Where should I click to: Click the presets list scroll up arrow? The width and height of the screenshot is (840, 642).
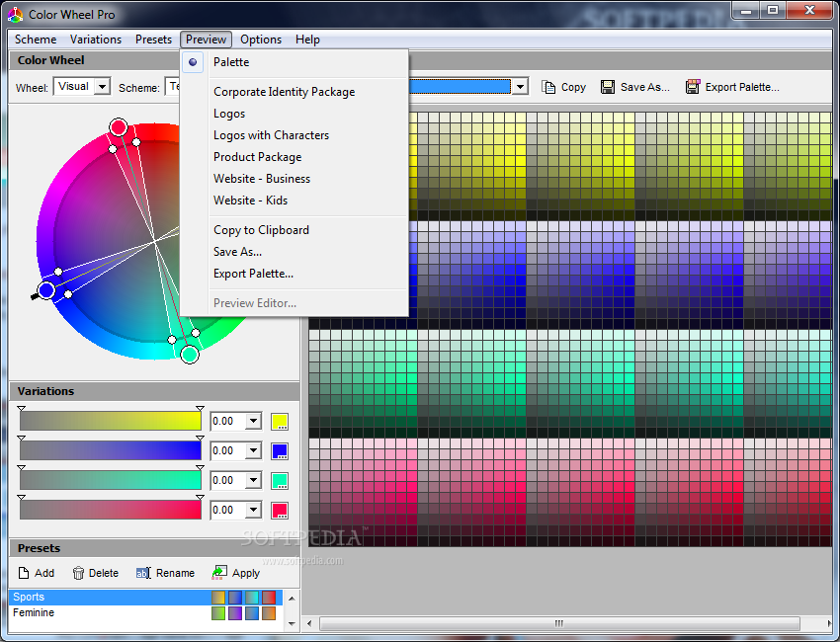(292, 598)
